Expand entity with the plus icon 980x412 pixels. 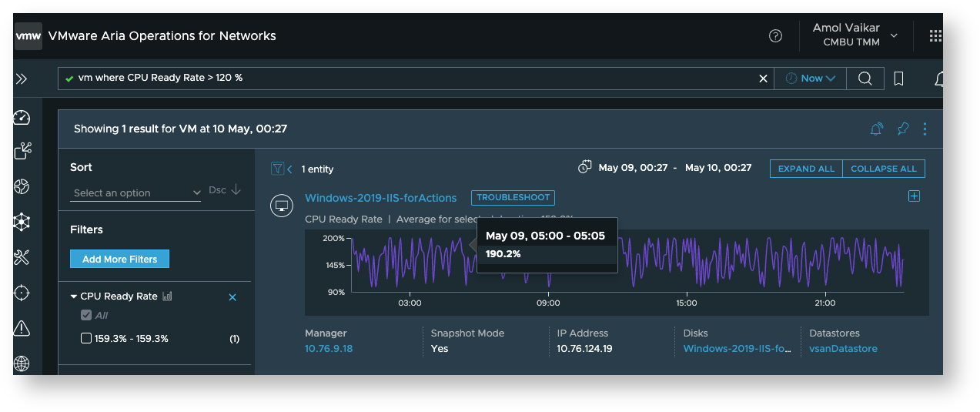[x=914, y=196]
